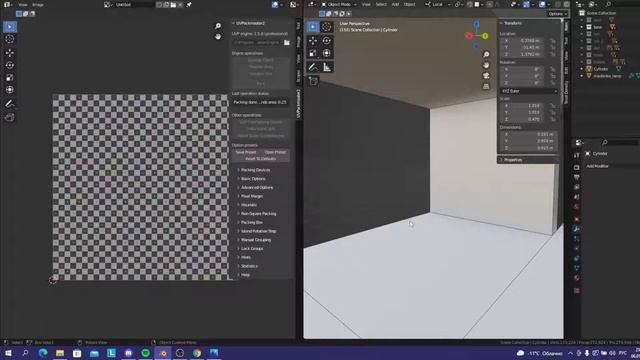
Task: Select the 3D viewport Scale tool
Action: [313, 53]
